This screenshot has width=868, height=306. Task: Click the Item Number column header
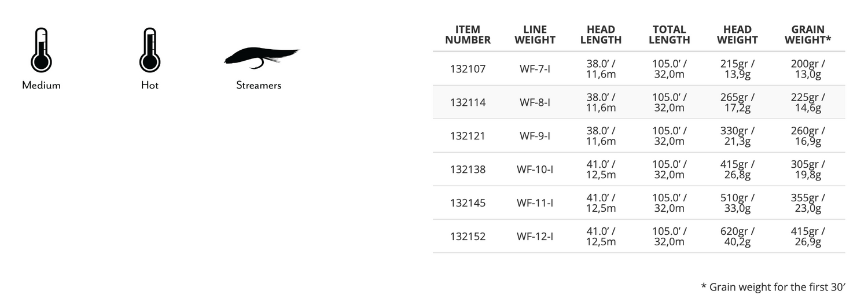tap(468, 35)
